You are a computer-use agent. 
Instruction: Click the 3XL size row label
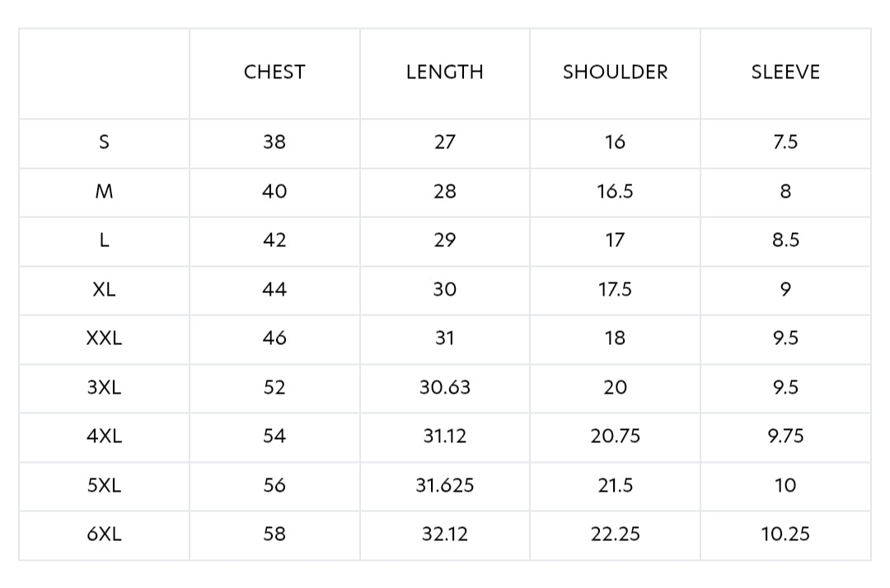pos(104,388)
